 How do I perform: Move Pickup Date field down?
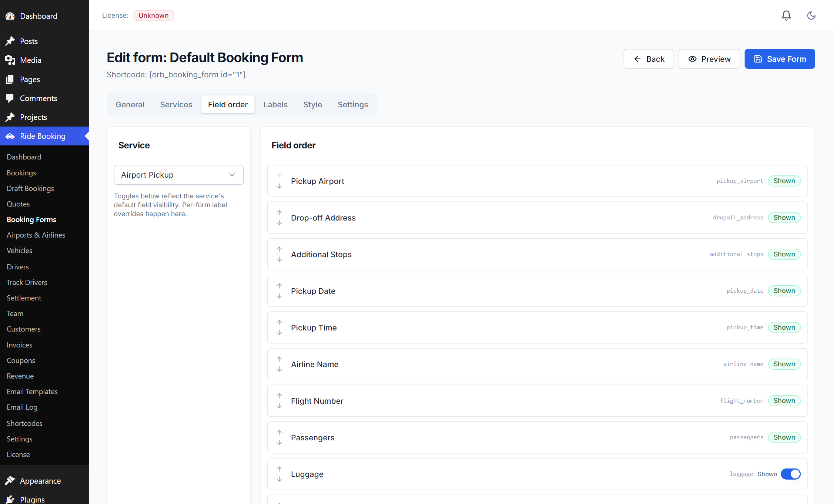pyautogui.click(x=280, y=296)
